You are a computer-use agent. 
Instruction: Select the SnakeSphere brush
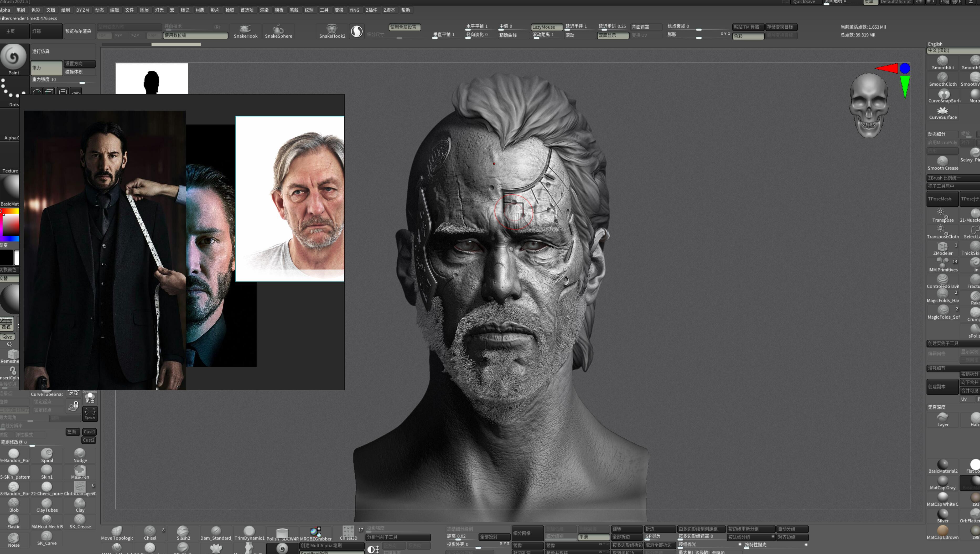pos(278,31)
